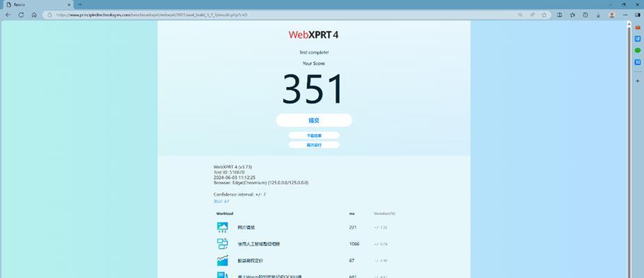This screenshot has width=644, height=278.
Task: Reload the current page
Action: tap(21, 15)
